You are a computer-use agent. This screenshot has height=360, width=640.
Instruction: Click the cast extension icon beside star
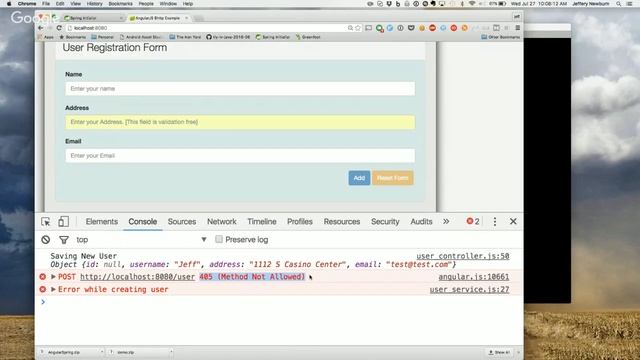click(x=369, y=28)
